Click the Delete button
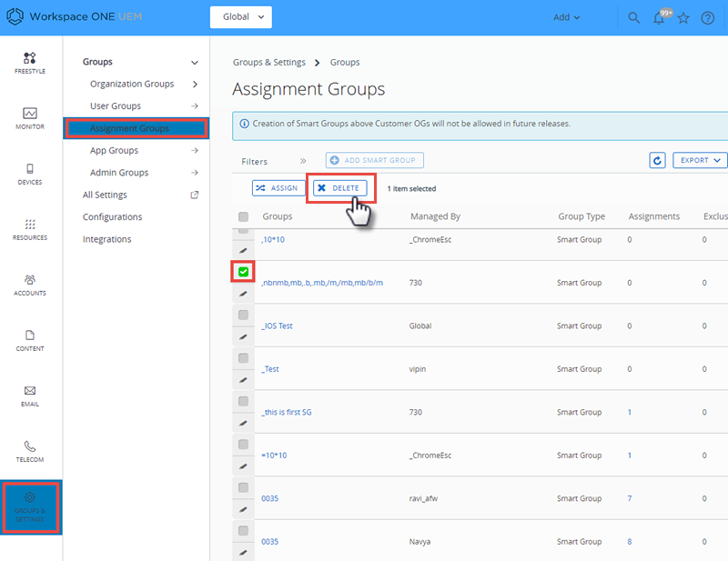728x561 pixels. 339,188
